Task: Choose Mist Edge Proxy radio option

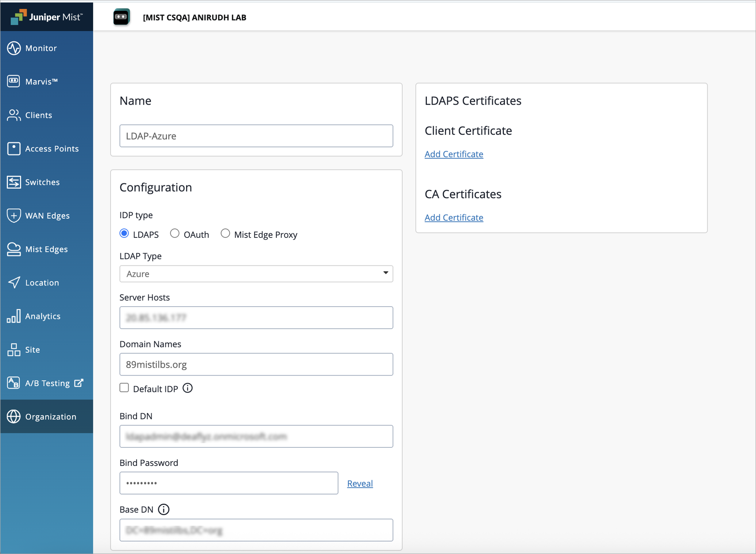Action: (225, 234)
